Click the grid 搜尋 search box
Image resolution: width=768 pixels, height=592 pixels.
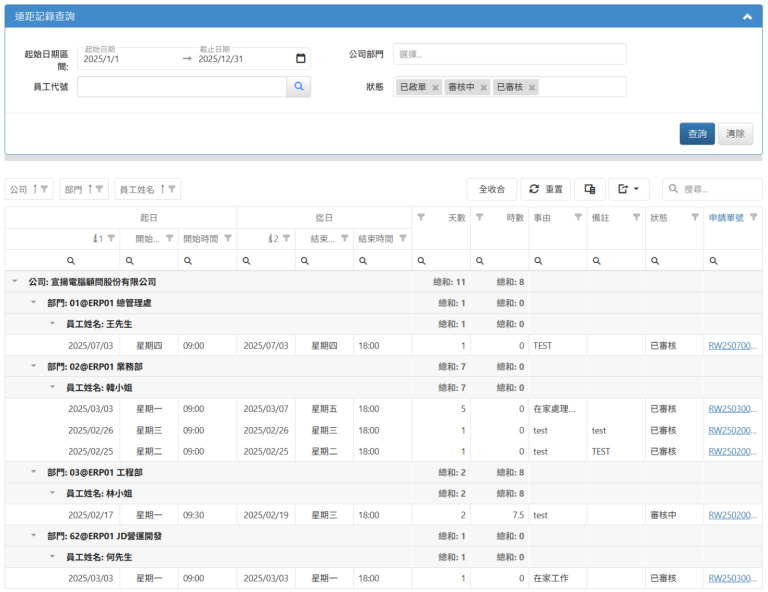(x=719, y=189)
